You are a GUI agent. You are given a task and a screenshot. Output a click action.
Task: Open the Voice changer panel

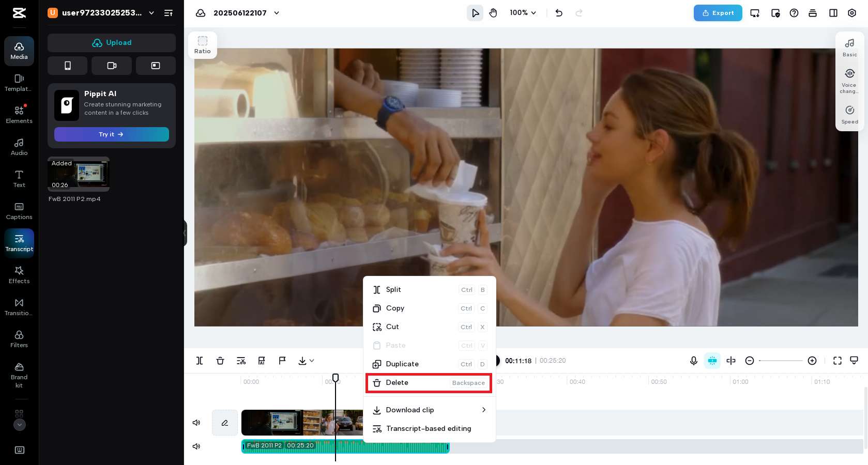coord(850,81)
